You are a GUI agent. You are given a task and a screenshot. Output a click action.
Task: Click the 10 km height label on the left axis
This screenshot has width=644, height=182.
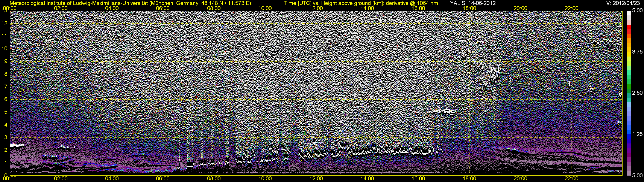[x=5, y=49]
